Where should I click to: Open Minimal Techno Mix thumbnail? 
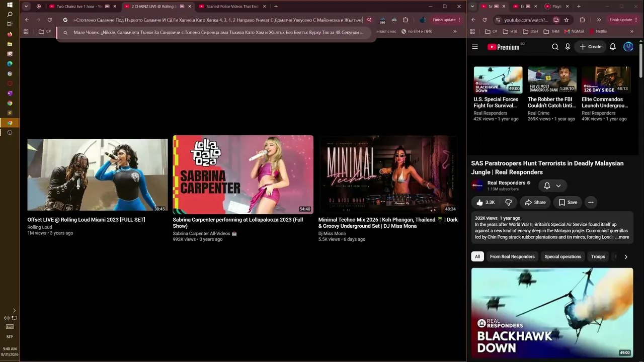tap(388, 174)
